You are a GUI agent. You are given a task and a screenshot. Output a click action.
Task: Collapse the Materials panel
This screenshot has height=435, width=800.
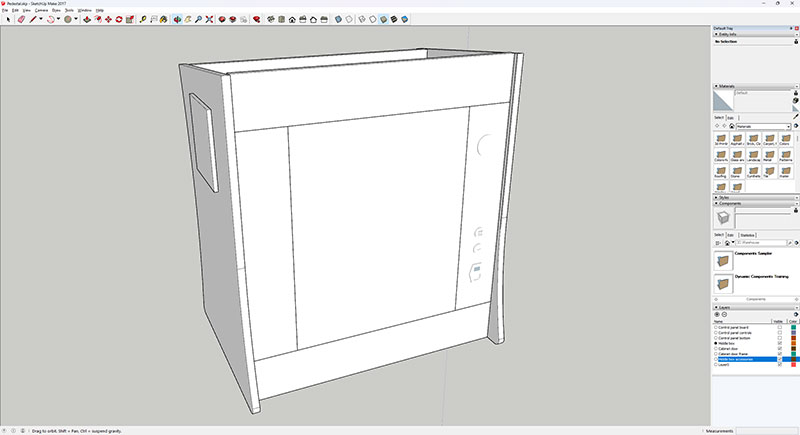coord(716,86)
